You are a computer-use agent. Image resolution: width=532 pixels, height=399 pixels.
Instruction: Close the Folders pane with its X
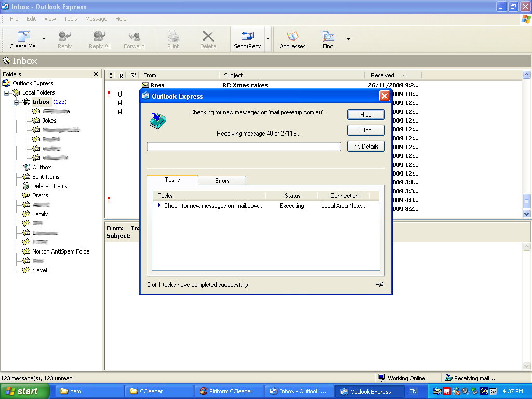tap(96, 74)
